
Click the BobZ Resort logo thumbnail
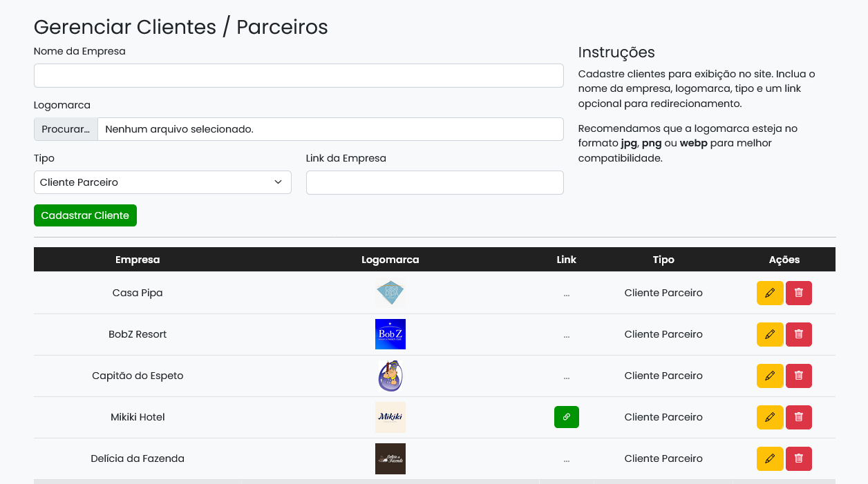point(390,334)
